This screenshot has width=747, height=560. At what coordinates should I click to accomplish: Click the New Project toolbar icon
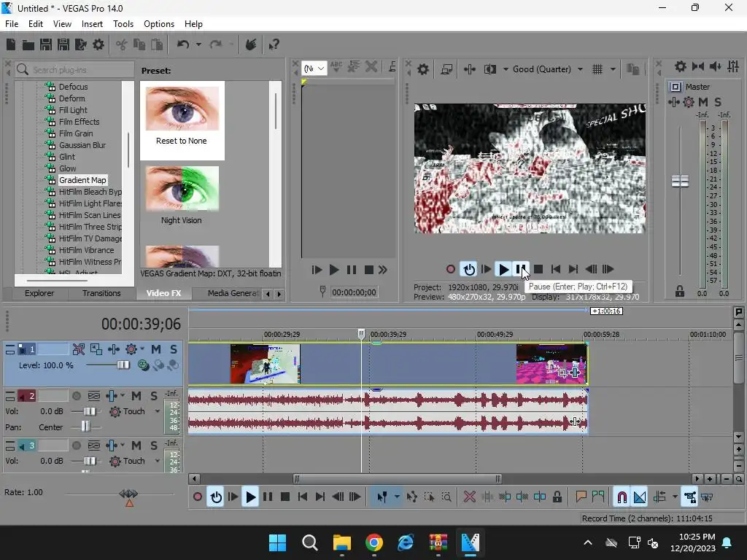(x=10, y=44)
